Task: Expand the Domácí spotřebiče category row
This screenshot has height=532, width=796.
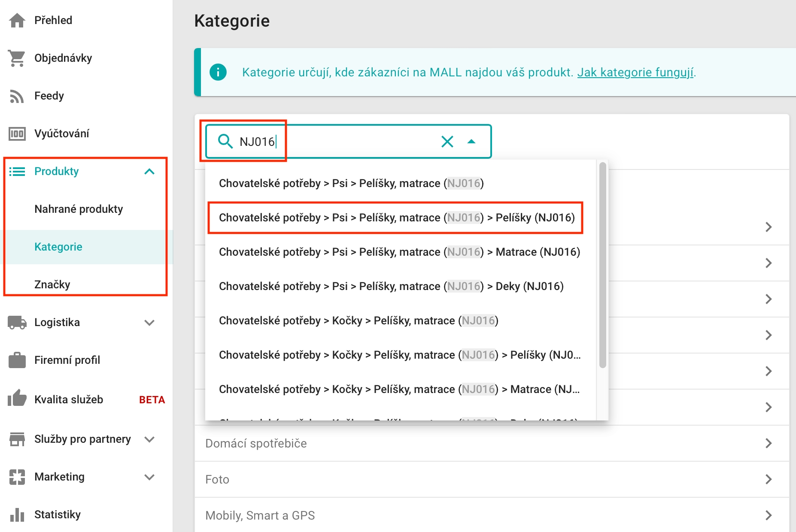Action: [x=769, y=443]
